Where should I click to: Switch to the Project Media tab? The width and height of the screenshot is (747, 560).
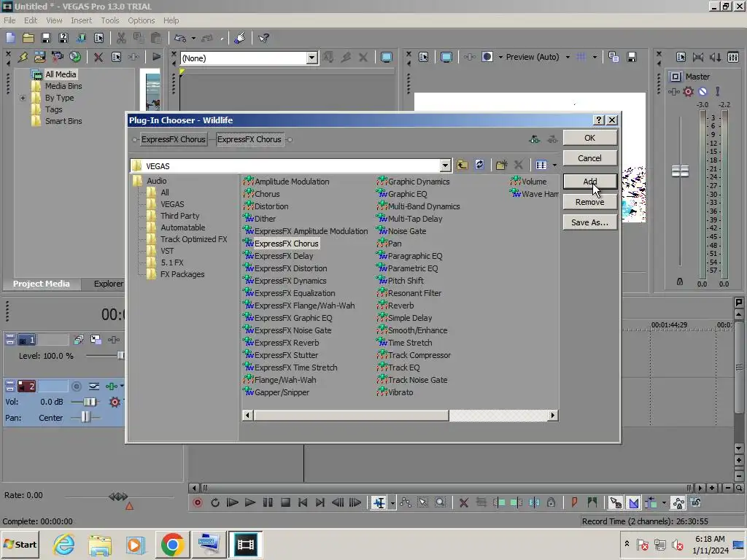[x=42, y=284]
